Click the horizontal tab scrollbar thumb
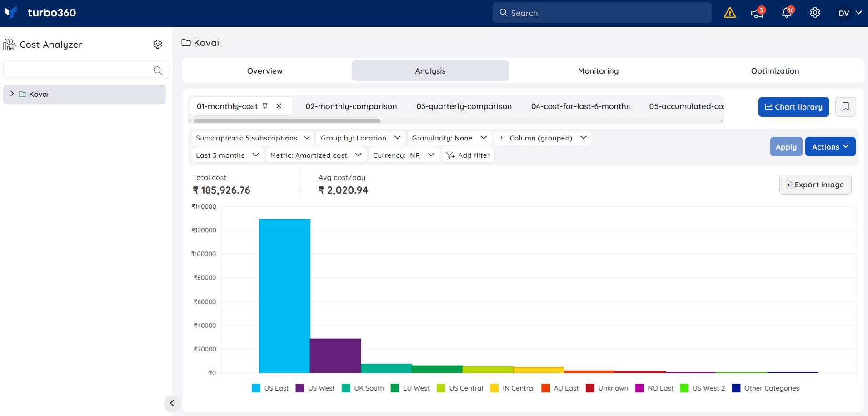Image resolution: width=868 pixels, height=416 pixels. pyautogui.click(x=287, y=121)
